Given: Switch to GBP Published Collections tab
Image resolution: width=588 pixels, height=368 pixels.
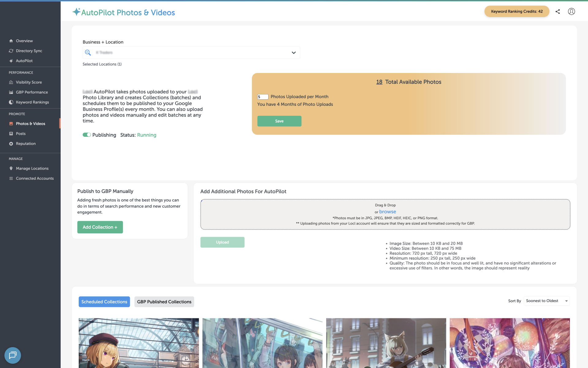Looking at the screenshot, I should click(x=164, y=302).
